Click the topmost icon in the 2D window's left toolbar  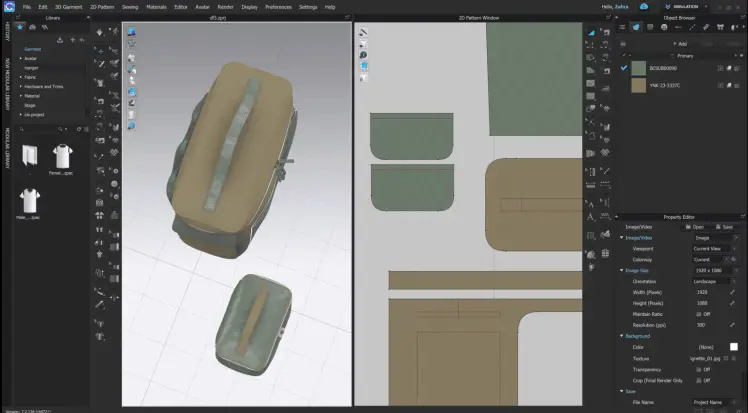pos(363,32)
